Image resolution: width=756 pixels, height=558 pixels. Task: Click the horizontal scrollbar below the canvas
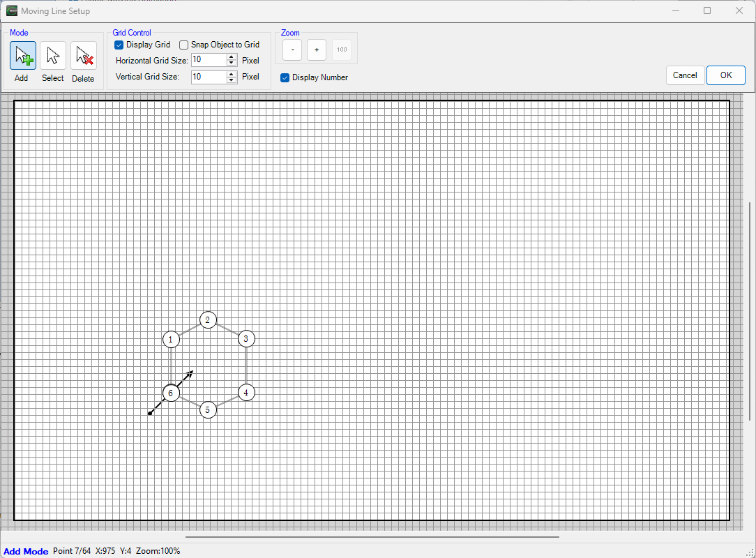[372, 536]
